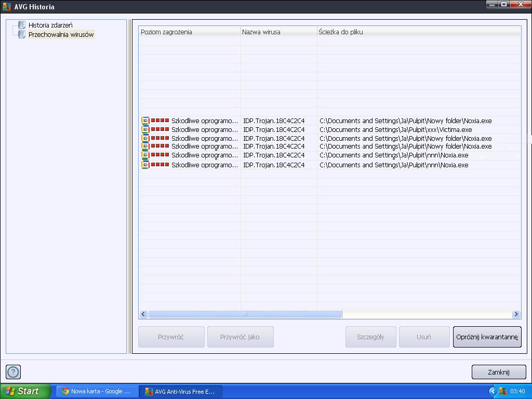The width and height of the screenshot is (532, 399).
Task: Select the topmost Nowy folder\Noxia.exe path
Action: pos(405,121)
